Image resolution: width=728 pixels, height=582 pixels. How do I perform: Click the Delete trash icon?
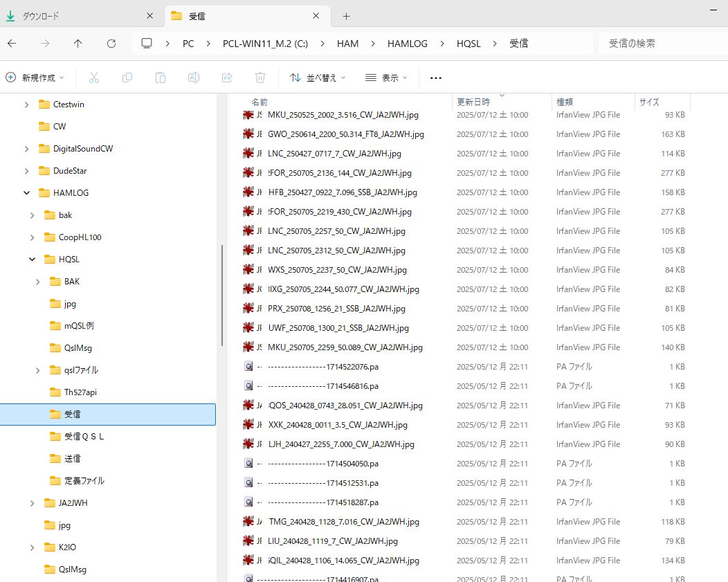(x=260, y=78)
